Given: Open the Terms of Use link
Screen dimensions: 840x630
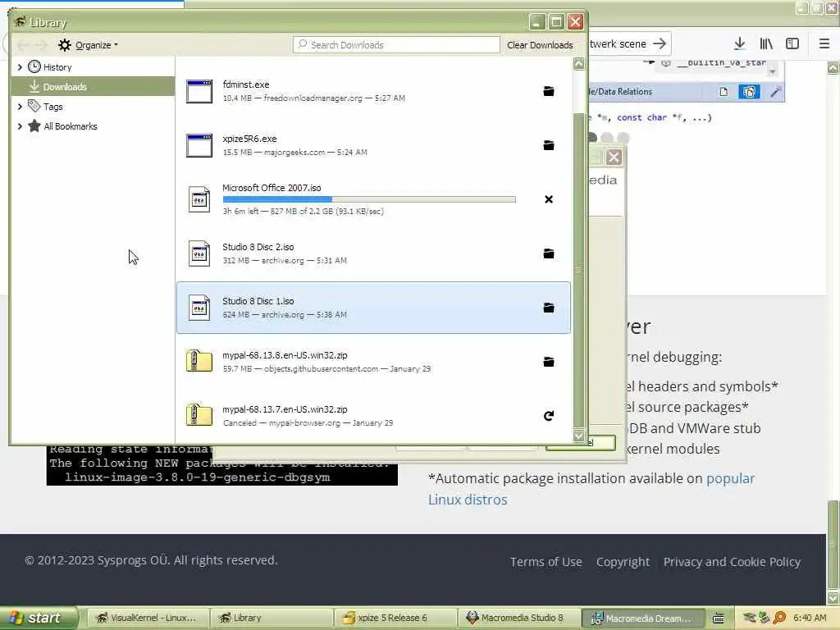Looking at the screenshot, I should (546, 562).
